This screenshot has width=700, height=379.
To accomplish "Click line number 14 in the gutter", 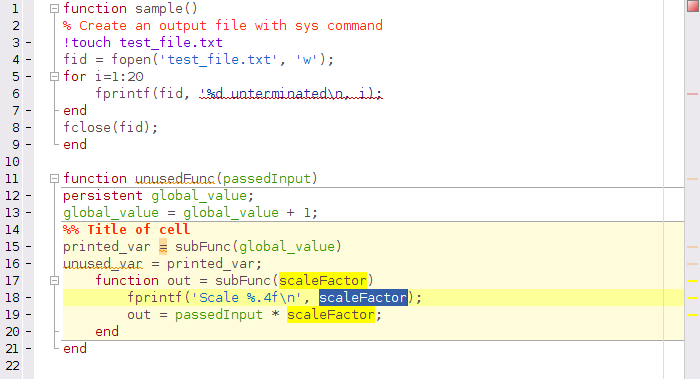I will point(12,229).
